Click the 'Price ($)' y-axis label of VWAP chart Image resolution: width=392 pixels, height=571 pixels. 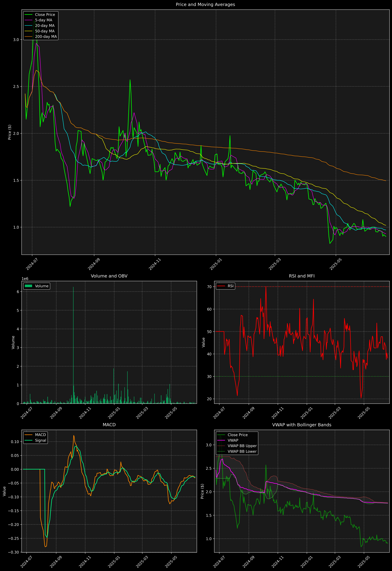pyautogui.click(x=202, y=491)
